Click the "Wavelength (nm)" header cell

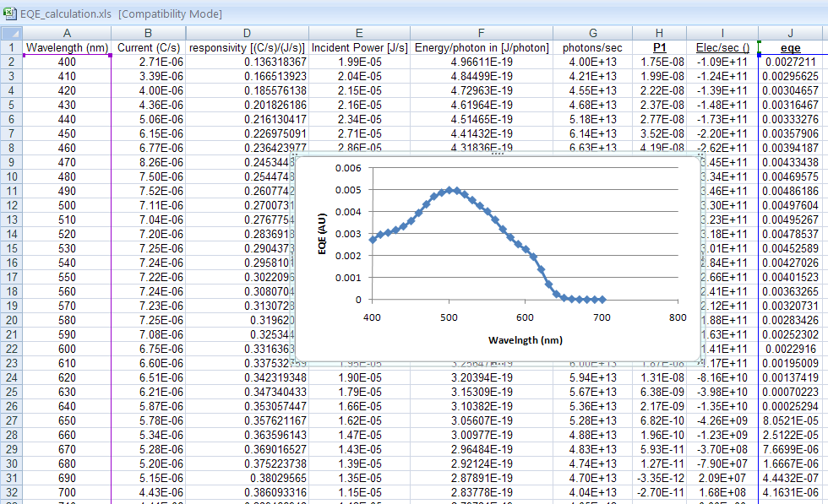point(67,48)
